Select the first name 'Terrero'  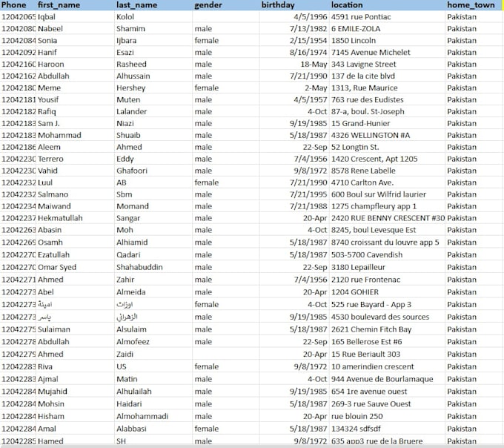coord(50,159)
